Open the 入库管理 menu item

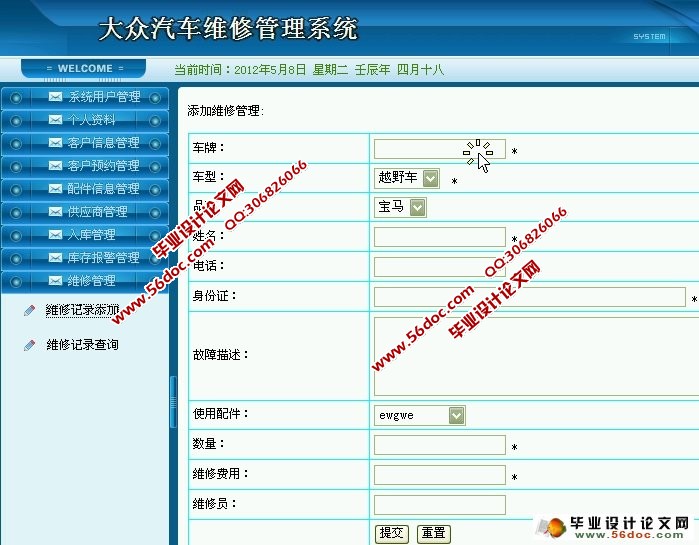pyautogui.click(x=85, y=235)
